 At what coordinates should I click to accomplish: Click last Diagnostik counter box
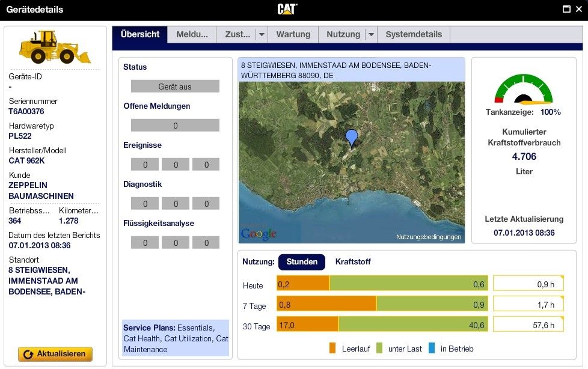(x=206, y=203)
